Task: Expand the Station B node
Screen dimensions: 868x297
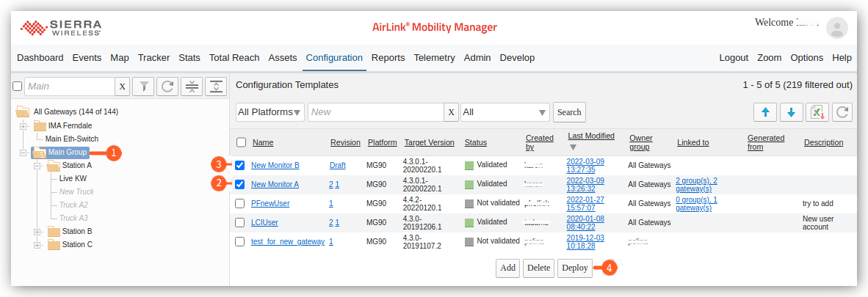Action: (x=37, y=232)
